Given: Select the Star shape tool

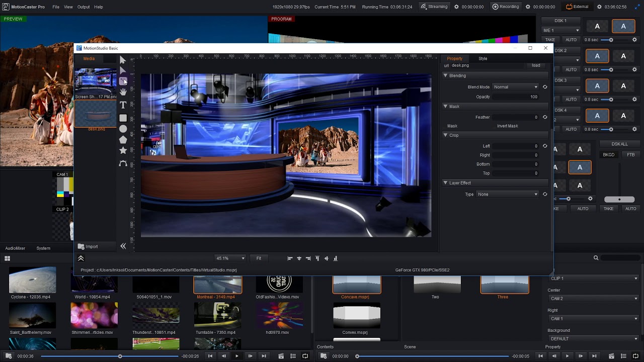Looking at the screenshot, I should point(123,151).
